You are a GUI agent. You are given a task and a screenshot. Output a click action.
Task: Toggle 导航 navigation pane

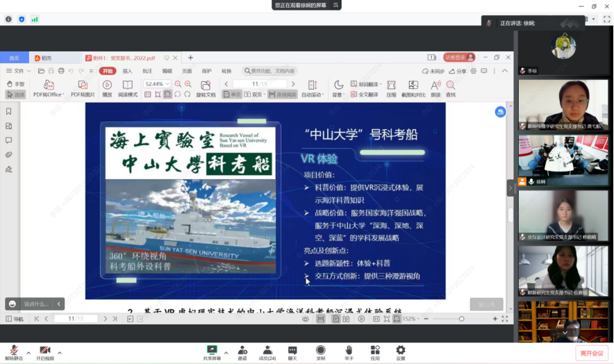tap(15, 319)
